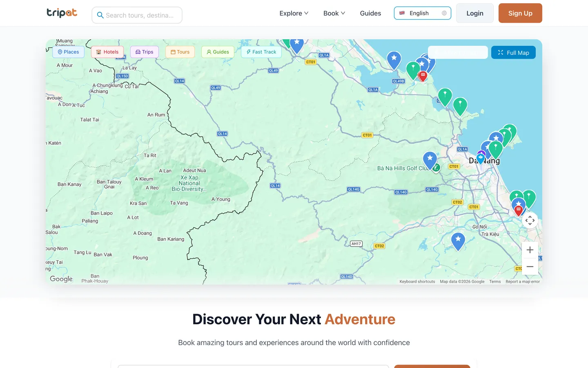Viewport: 588px width, 368px height.
Task: Focus the Search tours, destinations field
Action: click(x=137, y=15)
